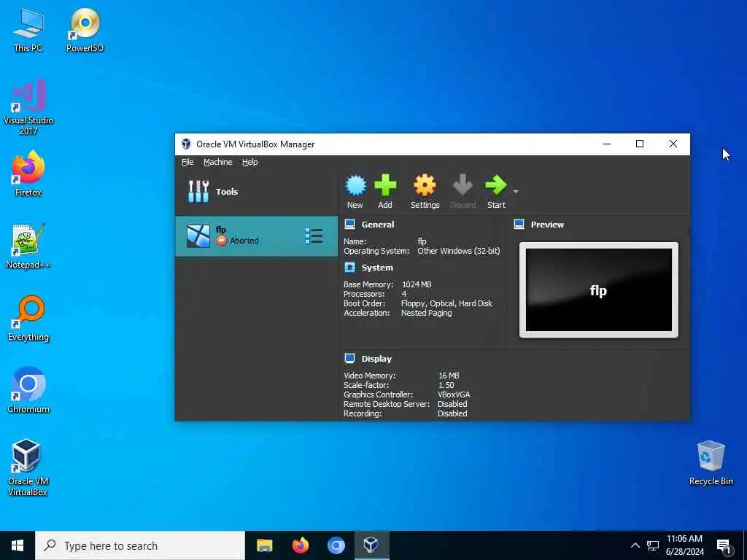Click the Display section header

[376, 359]
